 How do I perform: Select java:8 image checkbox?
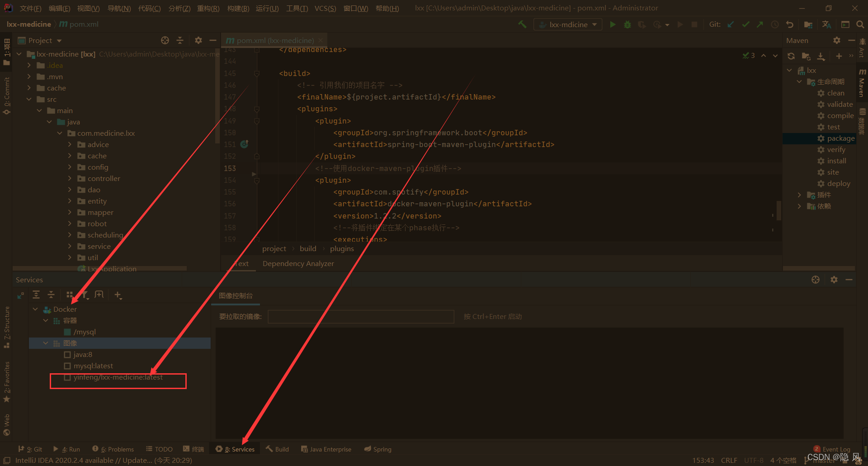pyautogui.click(x=67, y=354)
